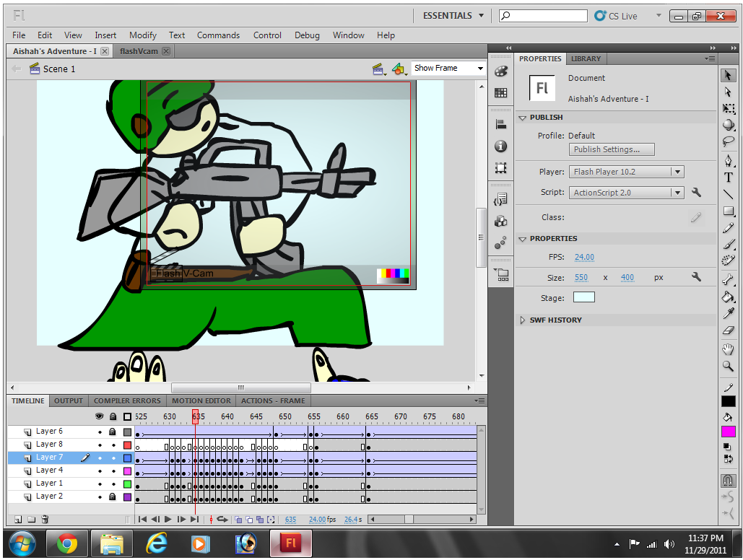Toggle Snap to Objects magnet
The height and width of the screenshot is (560, 743).
729,481
